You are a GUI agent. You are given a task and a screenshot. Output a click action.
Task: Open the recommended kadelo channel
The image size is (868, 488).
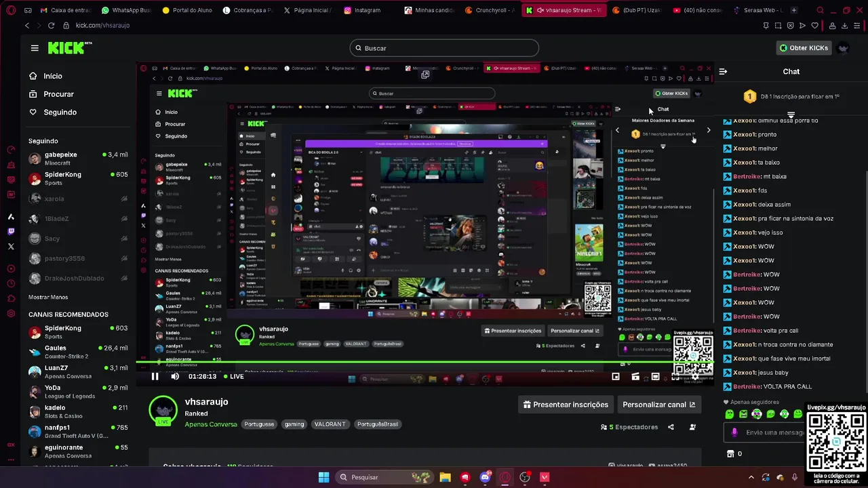point(78,411)
